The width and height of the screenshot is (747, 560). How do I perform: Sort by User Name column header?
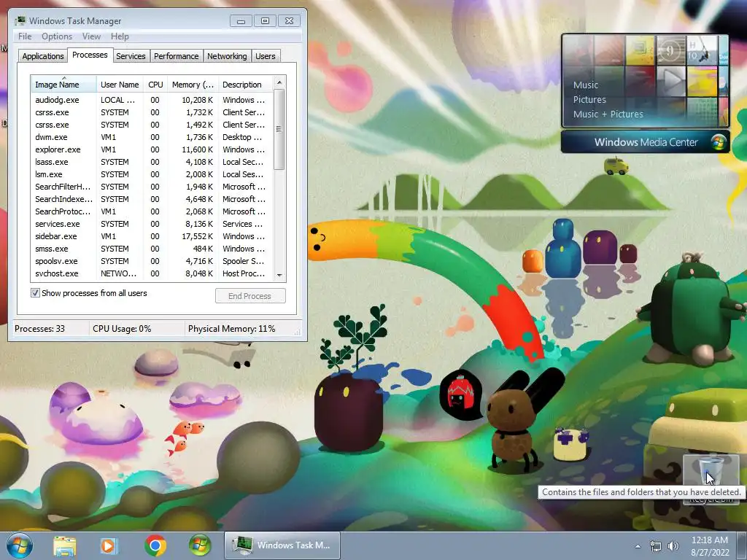(x=120, y=85)
